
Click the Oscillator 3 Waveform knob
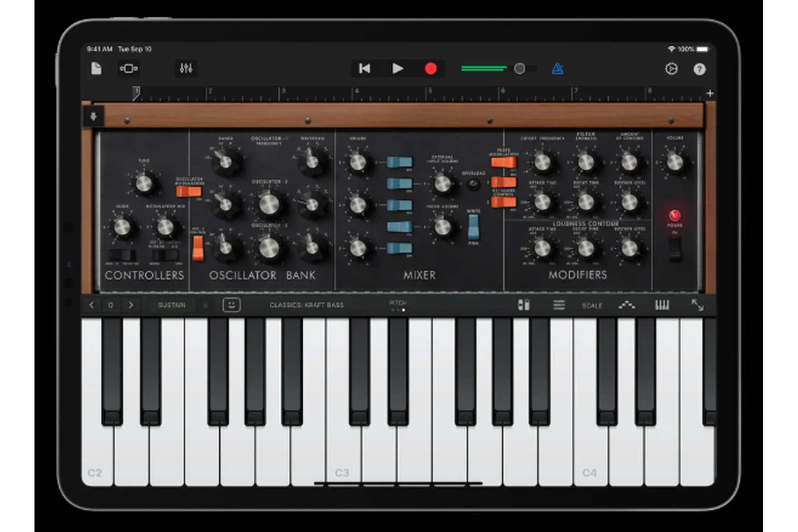[x=312, y=248]
